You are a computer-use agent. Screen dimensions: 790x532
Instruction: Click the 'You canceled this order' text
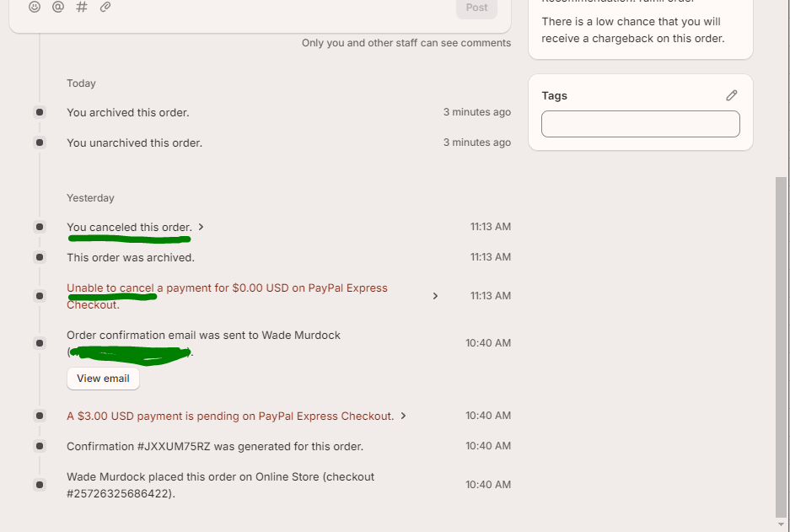[x=129, y=227]
